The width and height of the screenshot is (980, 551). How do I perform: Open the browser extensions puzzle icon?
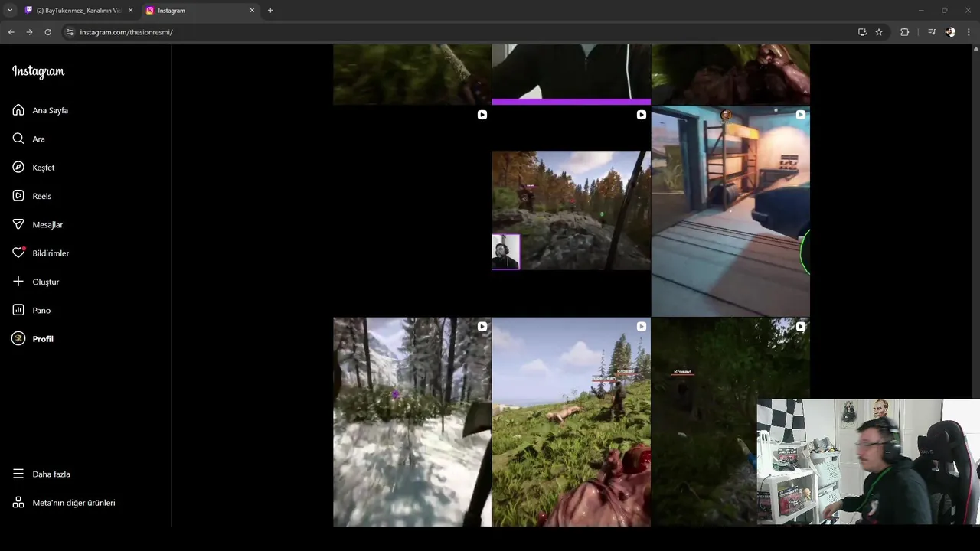click(904, 32)
